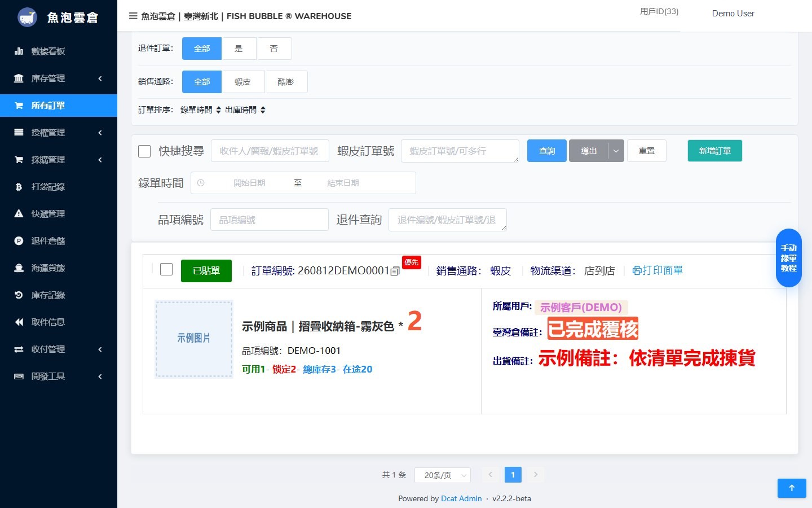812x508 pixels.
Task: Open the 所有訂單 menu item
Action: point(59,106)
